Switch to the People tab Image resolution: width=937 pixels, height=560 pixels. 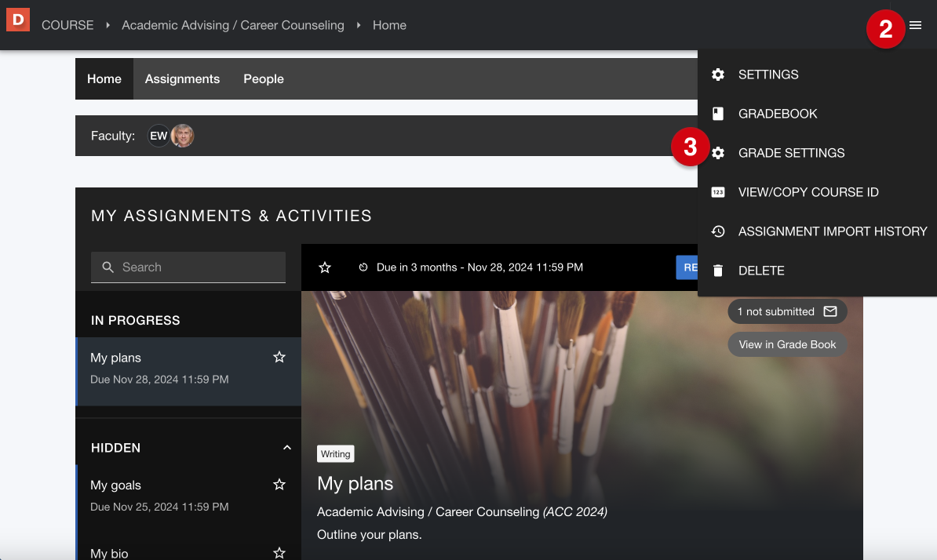pos(264,78)
